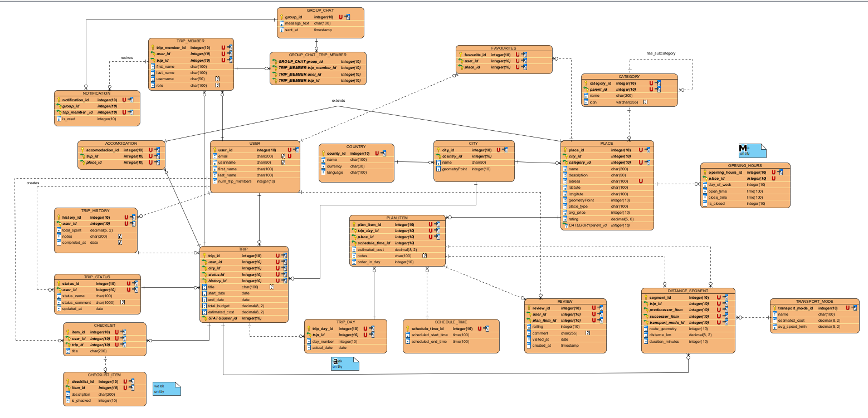Click the primary key icon next to schedule_time_id

[407, 329]
